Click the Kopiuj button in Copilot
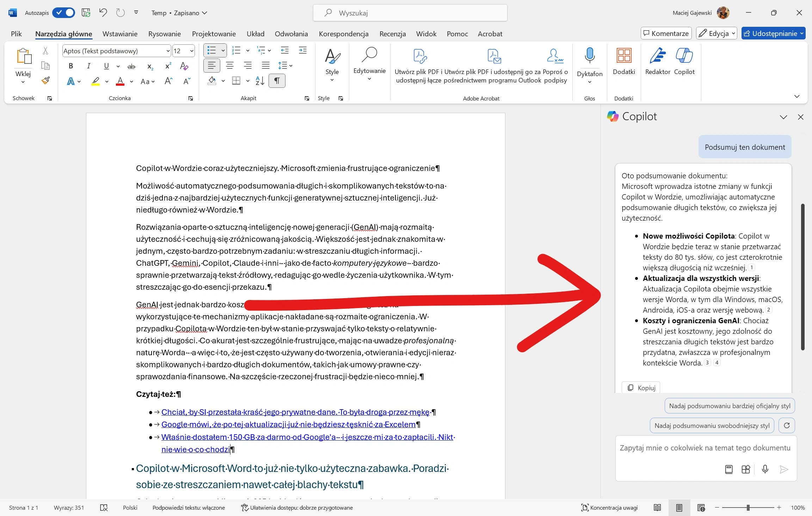The image size is (812, 516). pyautogui.click(x=641, y=388)
